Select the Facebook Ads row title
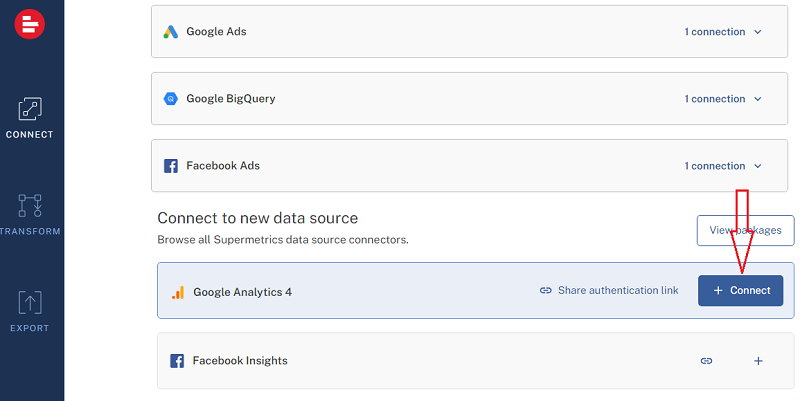The image size is (800, 401). 223,166
